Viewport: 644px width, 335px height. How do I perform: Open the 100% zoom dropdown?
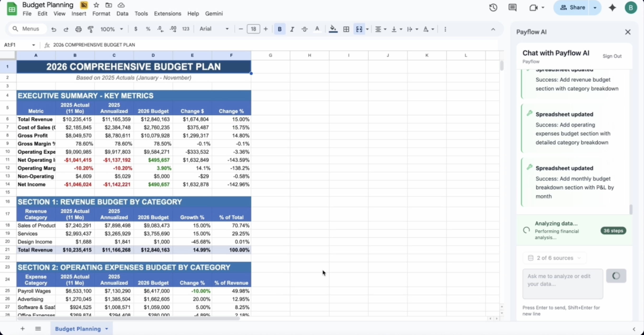coord(112,29)
